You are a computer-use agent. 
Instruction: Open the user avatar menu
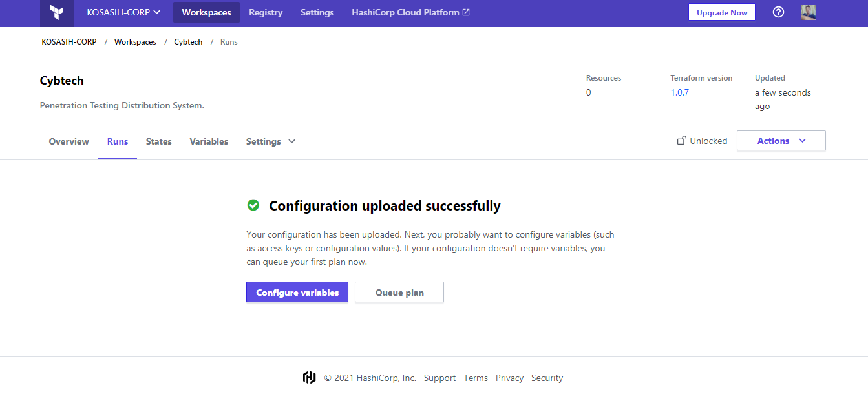tap(809, 12)
